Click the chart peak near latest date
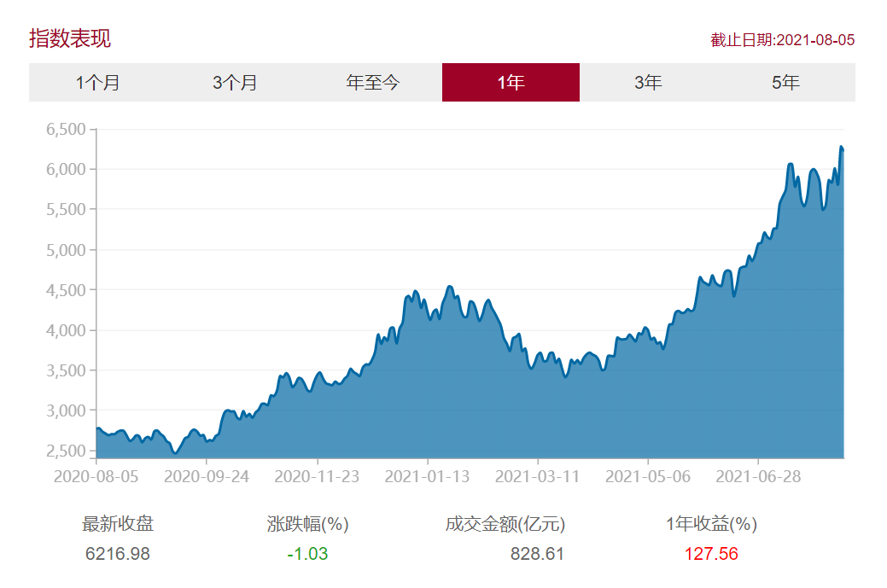The height and width of the screenshot is (588, 887). pos(841,147)
